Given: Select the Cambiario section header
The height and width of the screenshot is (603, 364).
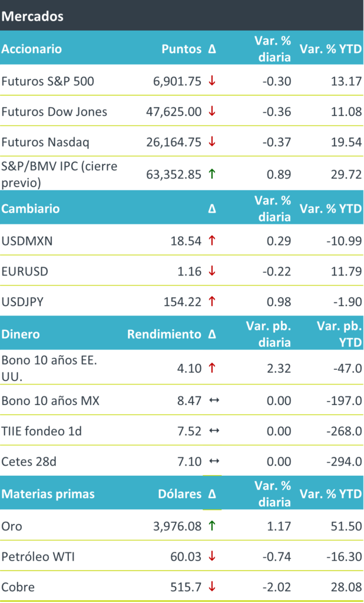Looking at the screenshot, I should click(x=31, y=208).
